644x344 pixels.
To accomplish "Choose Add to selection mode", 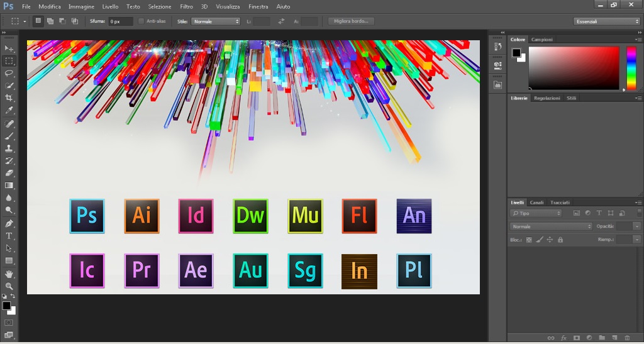I will click(x=50, y=21).
